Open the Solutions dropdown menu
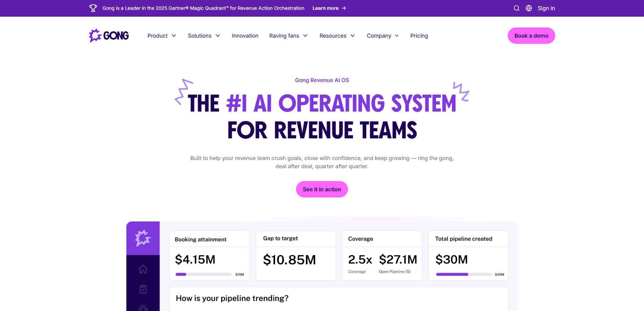The width and height of the screenshot is (644, 311). click(204, 36)
